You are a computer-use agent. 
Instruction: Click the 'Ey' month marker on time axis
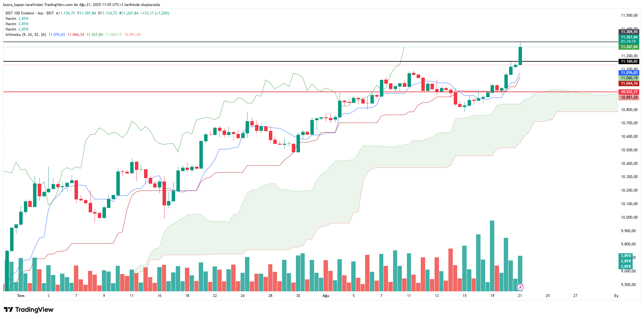click(x=616, y=296)
